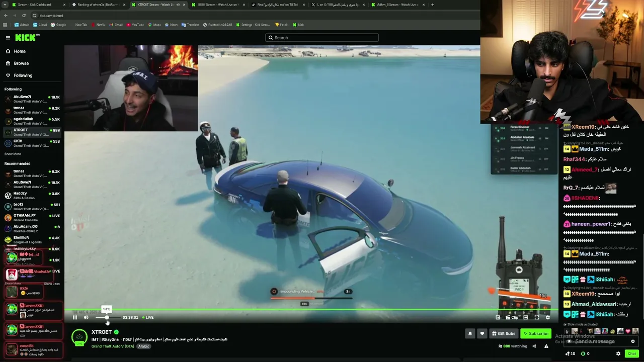This screenshot has width=644, height=362.
Task: Open the tab search dropdown
Action: point(4,5)
